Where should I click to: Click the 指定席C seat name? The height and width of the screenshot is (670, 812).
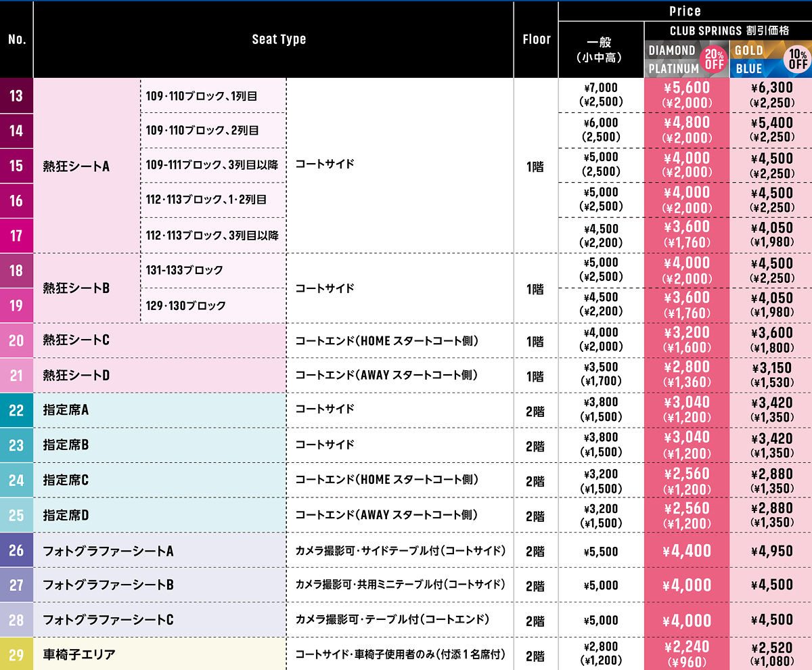click(66, 481)
